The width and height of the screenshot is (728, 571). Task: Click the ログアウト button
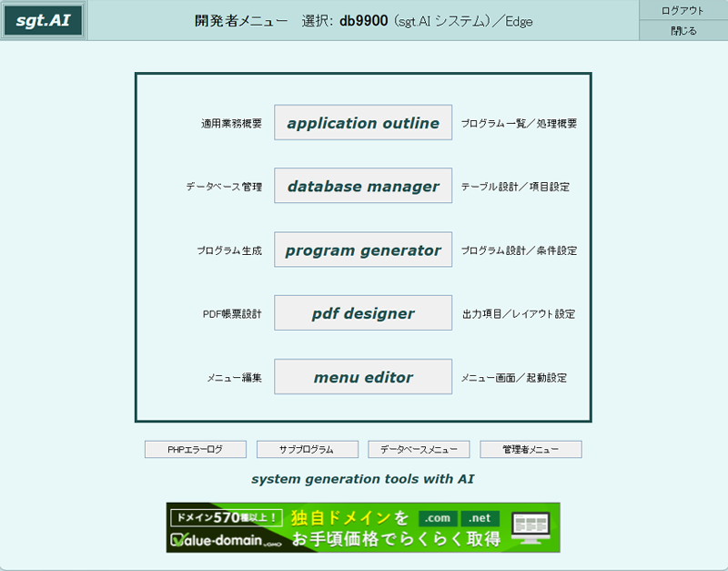click(683, 10)
